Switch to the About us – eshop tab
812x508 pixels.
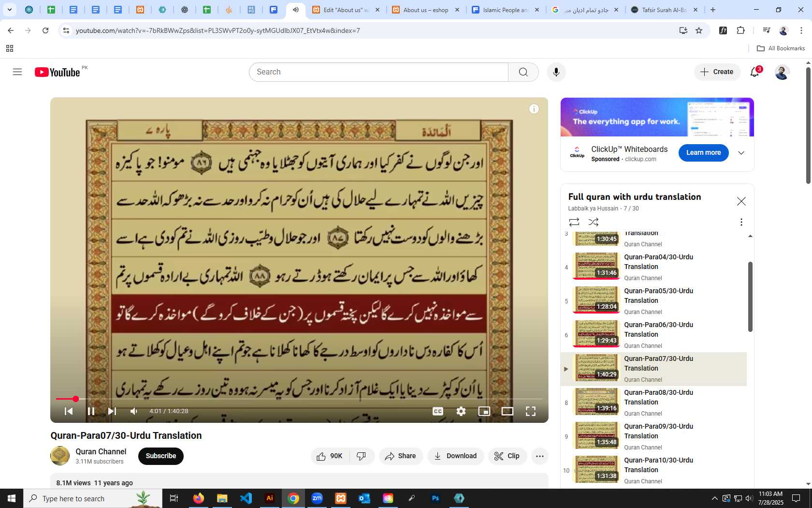(x=425, y=10)
